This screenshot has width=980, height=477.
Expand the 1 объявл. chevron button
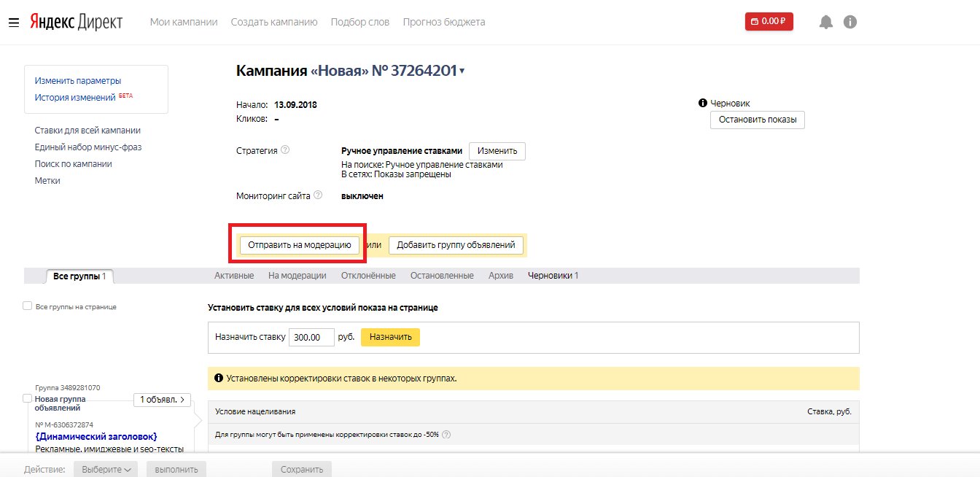pos(163,400)
